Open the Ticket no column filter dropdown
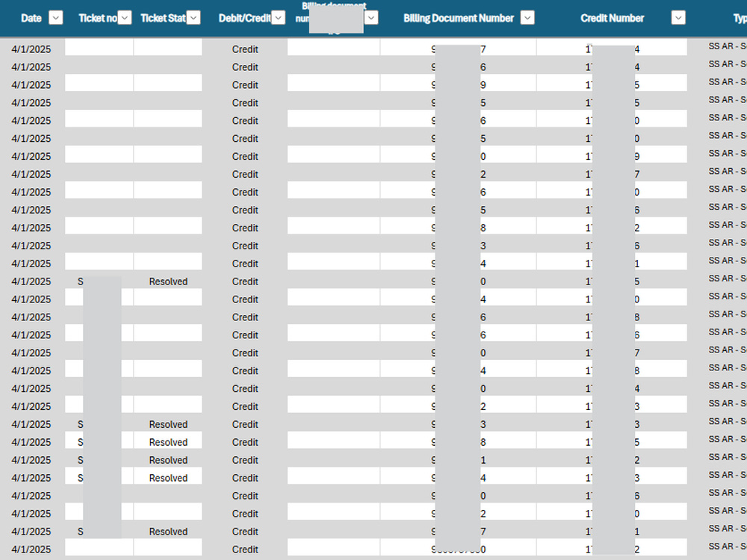 (124, 18)
